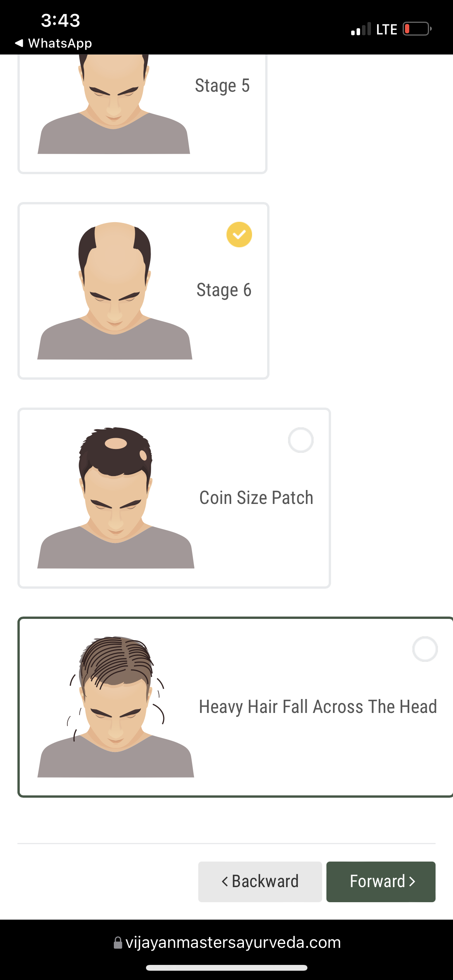This screenshot has height=980, width=453.
Task: Go back with the Backward button
Action: [260, 882]
